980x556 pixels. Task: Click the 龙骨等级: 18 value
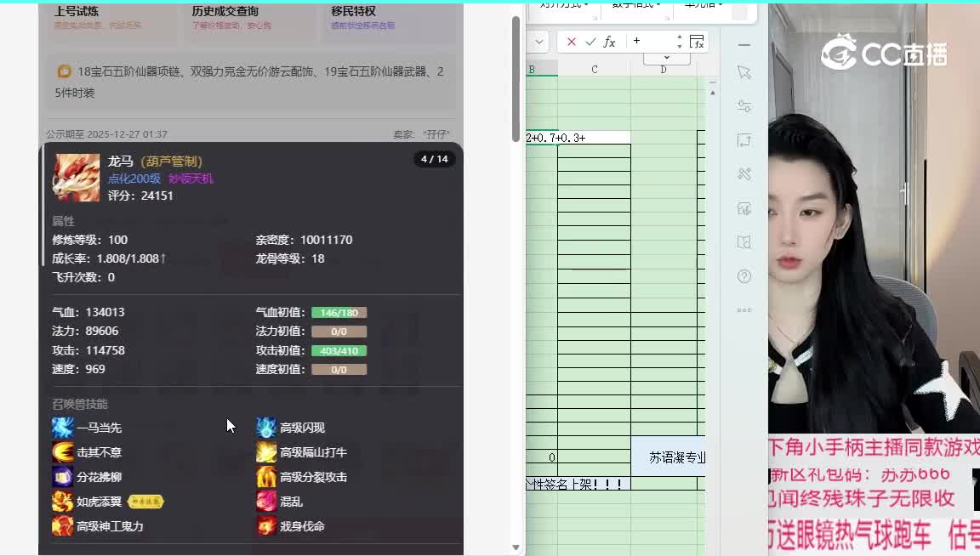point(290,258)
